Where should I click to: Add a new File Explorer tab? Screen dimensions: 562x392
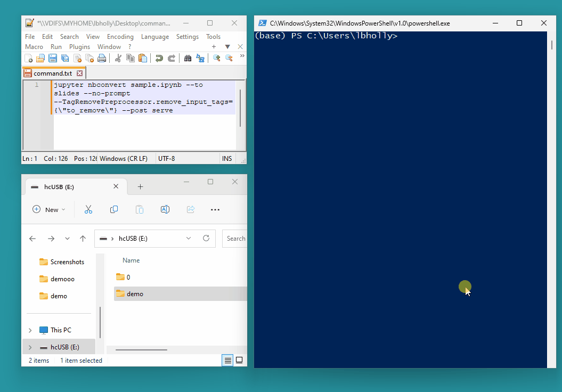tap(141, 187)
